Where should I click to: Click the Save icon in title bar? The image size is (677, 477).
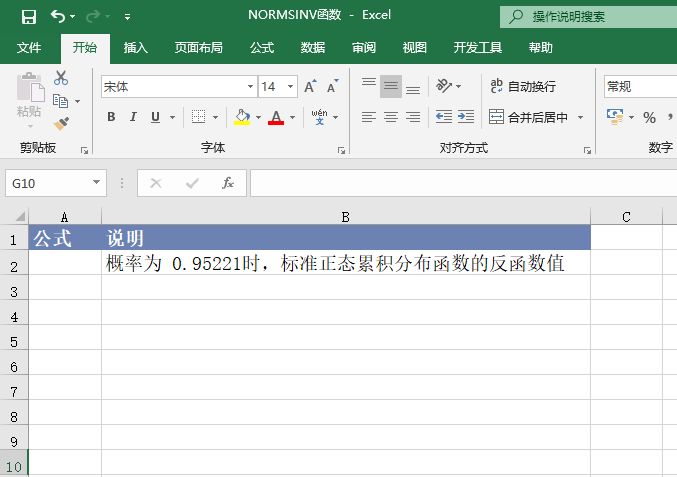[x=28, y=16]
